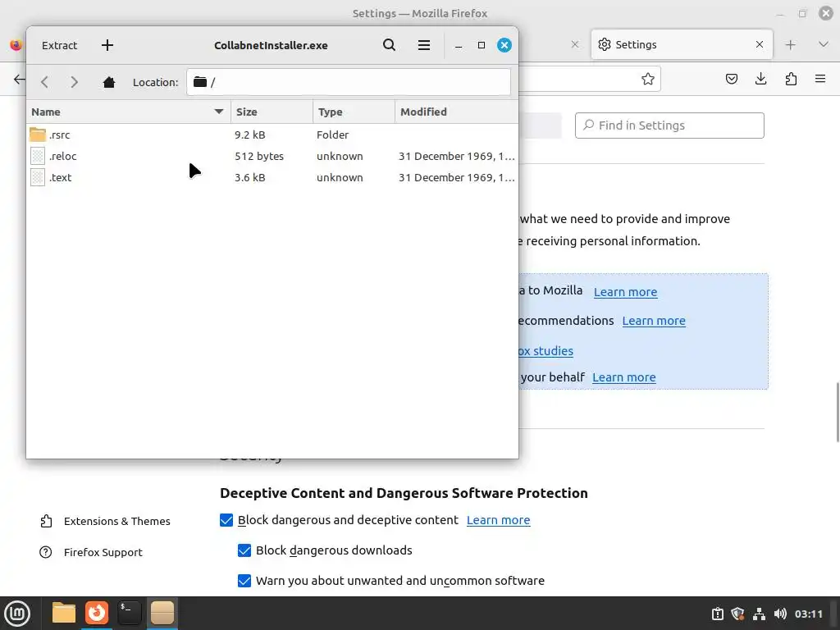This screenshot has width=840, height=630.
Task: Click the 03:11 clock in the panel
Action: 808,614
